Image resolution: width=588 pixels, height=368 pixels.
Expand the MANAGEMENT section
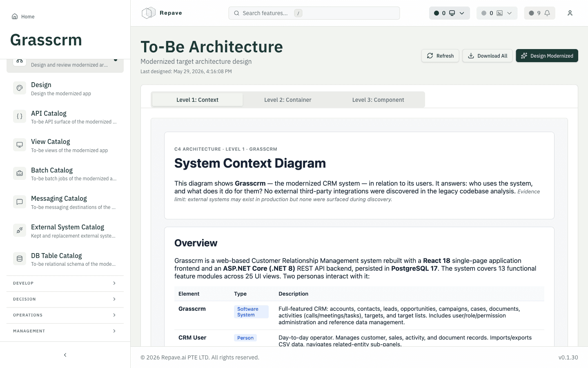pyautogui.click(x=65, y=331)
